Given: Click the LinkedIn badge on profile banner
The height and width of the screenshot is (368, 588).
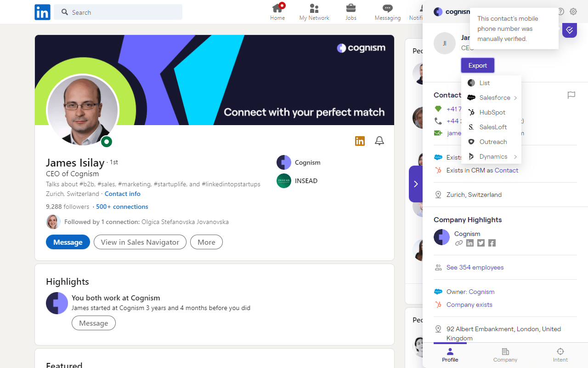Looking at the screenshot, I should (x=360, y=141).
